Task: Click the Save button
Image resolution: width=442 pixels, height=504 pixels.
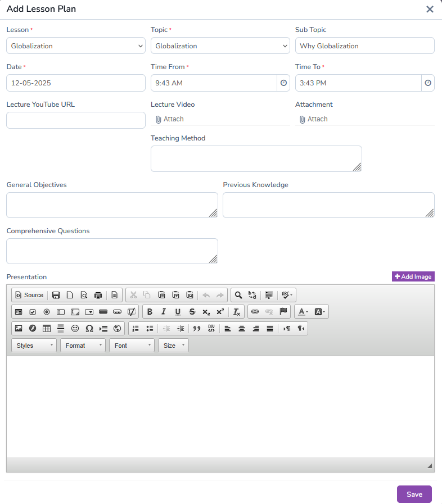Action: [414, 494]
